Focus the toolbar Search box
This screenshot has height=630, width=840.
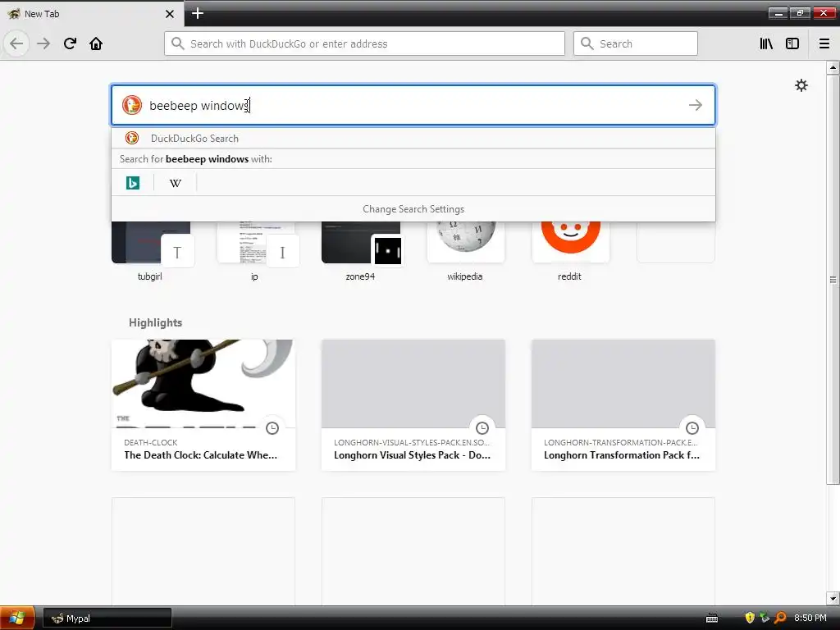636,43
